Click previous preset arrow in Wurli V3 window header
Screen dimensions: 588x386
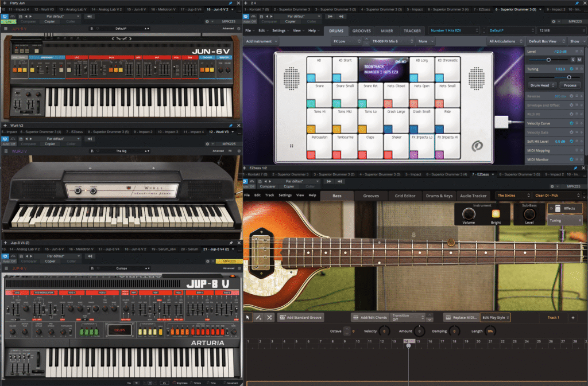(26, 139)
